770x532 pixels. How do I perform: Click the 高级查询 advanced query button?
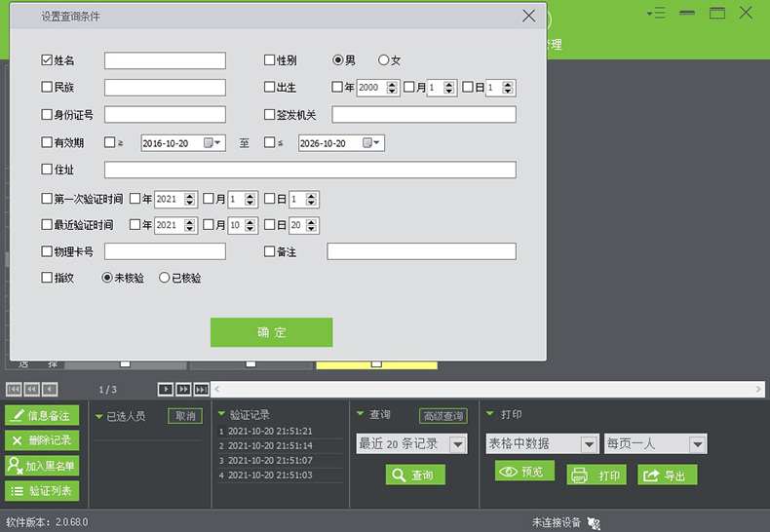pos(443,416)
